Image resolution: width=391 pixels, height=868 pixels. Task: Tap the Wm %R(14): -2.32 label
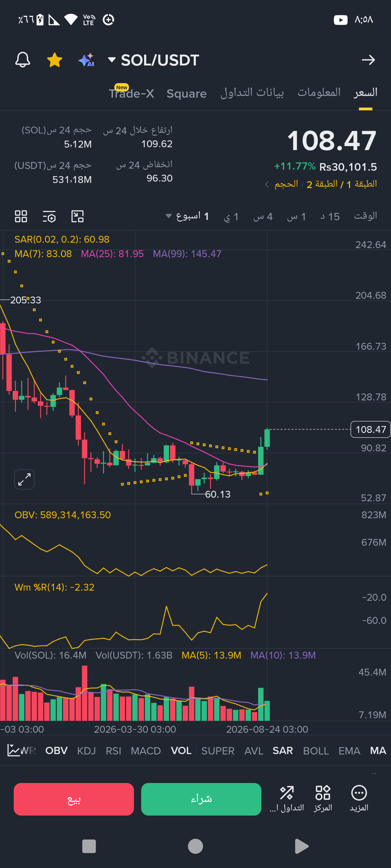click(54, 587)
